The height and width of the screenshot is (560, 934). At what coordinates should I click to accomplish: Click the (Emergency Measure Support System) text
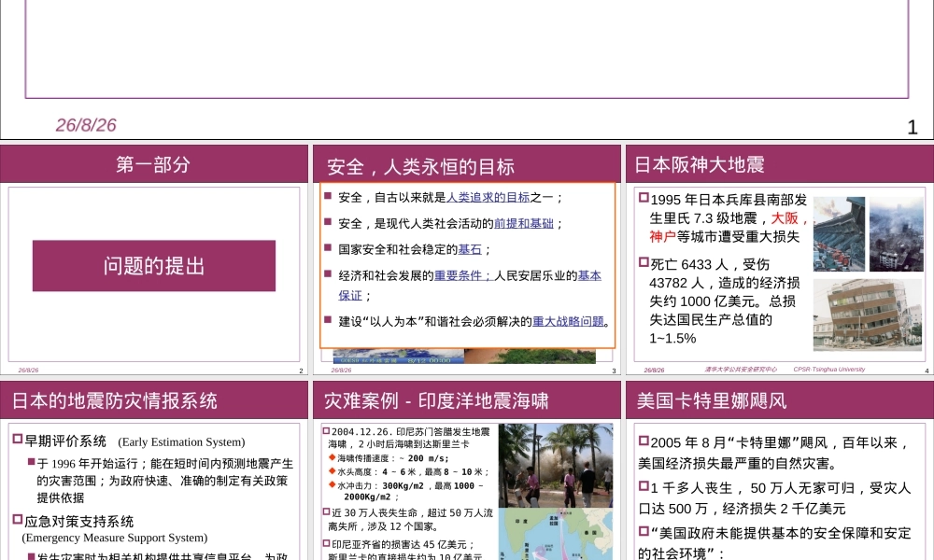[115, 538]
